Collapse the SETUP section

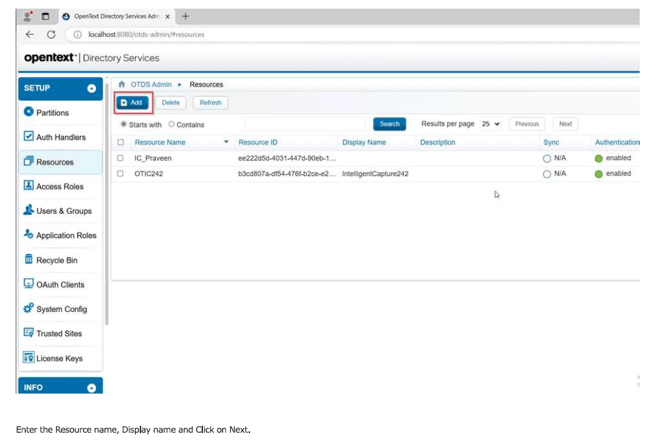[91, 89]
